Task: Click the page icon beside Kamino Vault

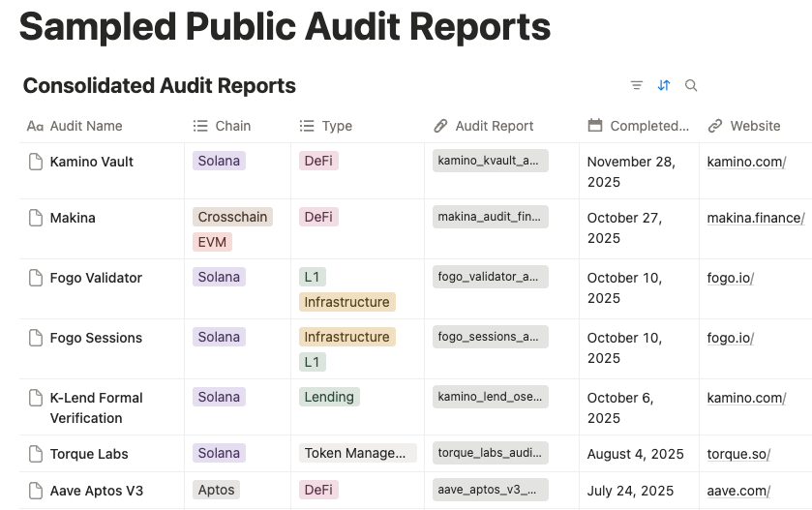Action: click(x=35, y=162)
